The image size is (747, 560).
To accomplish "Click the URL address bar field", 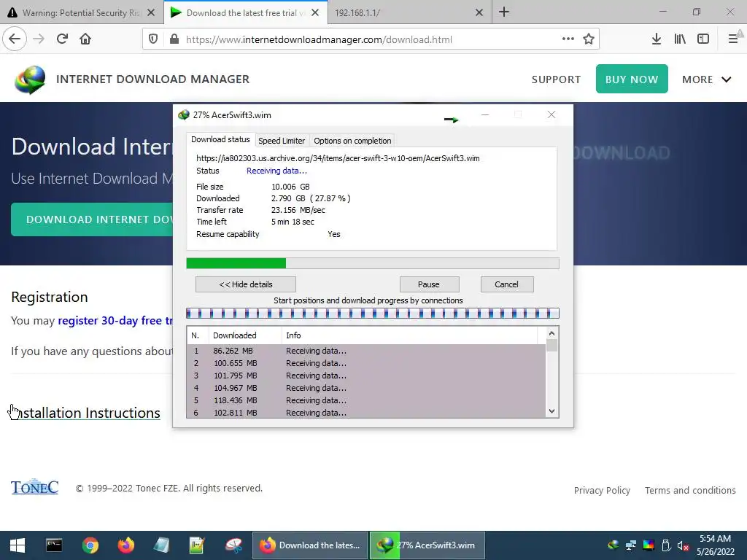I will pos(370,39).
